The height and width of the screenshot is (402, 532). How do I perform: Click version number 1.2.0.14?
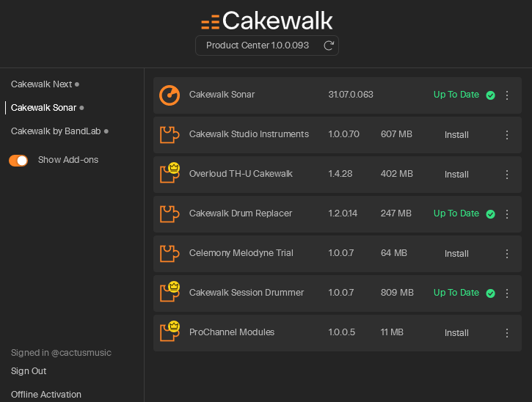(x=343, y=213)
